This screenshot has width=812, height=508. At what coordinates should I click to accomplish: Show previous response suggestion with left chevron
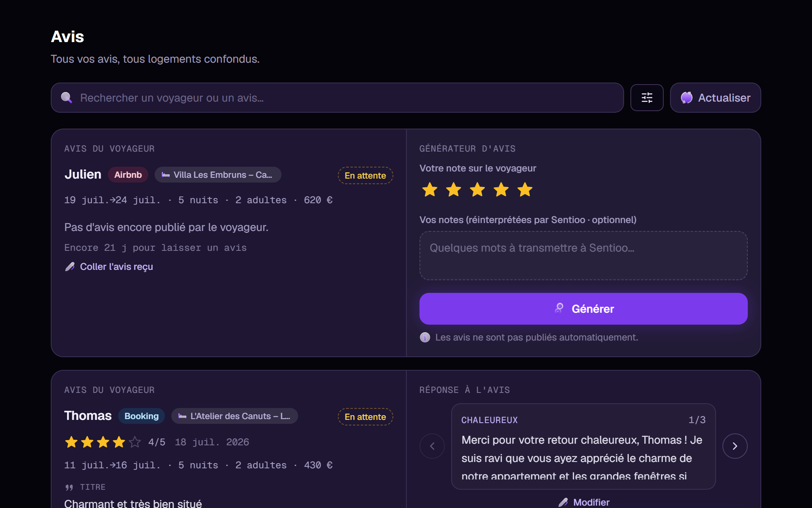(x=432, y=446)
